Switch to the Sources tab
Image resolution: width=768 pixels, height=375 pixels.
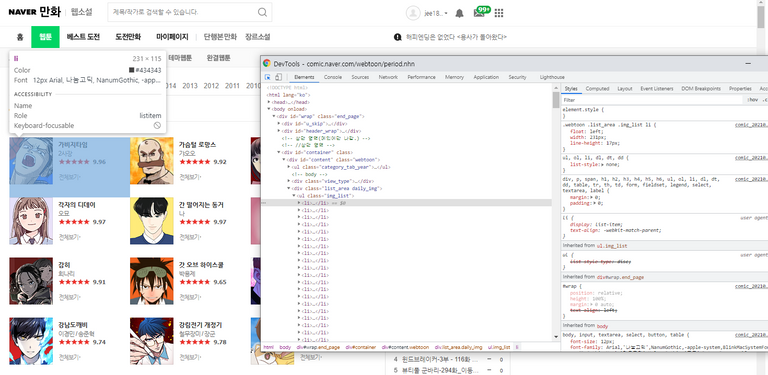tap(360, 77)
